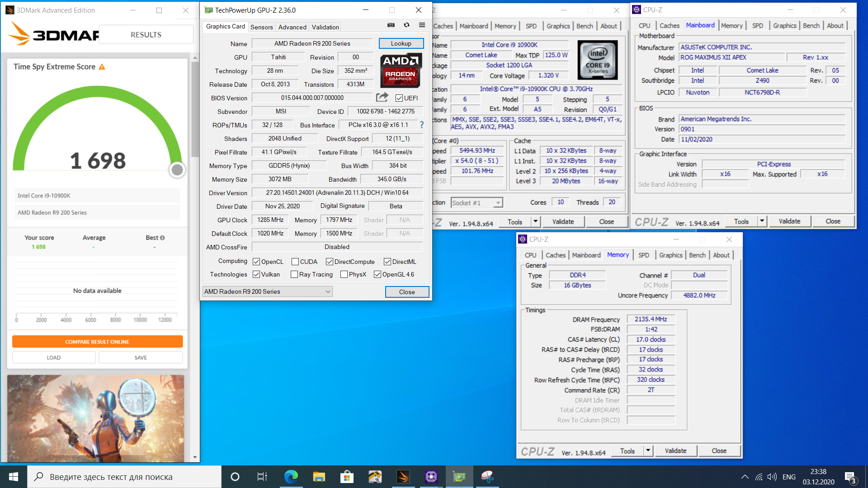This screenshot has width=868, height=488.
Task: Click the Time Spy score gauge knob
Action: pos(177,170)
